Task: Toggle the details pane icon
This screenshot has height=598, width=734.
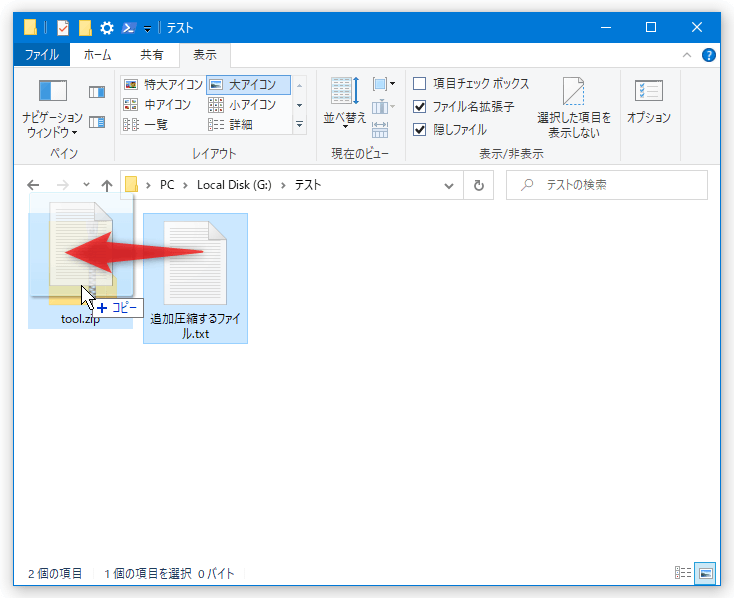Action: coord(97,122)
